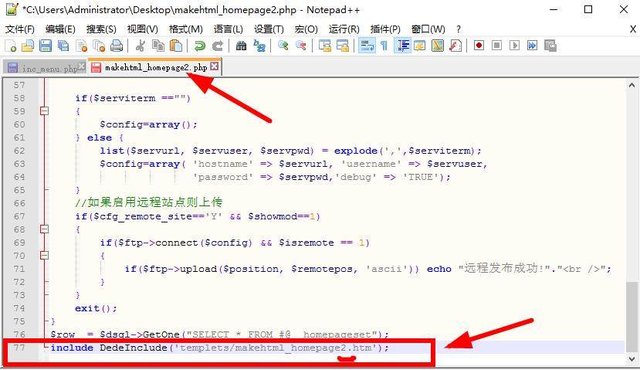Click the scroll up arrow of editor
Viewport: 640px width, 370px height.
click(631, 85)
